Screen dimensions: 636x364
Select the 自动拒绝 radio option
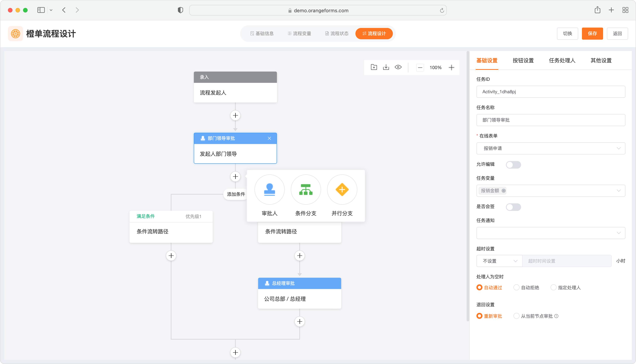point(516,288)
